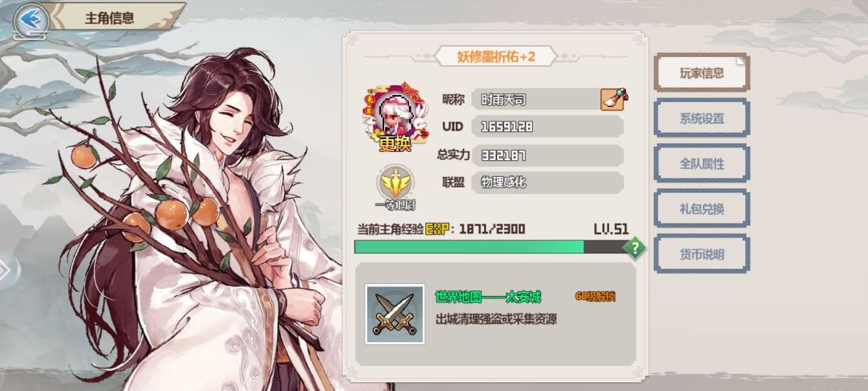Click the green question mark help icon
Viewport: 868px width, 391px height.
coord(634,248)
